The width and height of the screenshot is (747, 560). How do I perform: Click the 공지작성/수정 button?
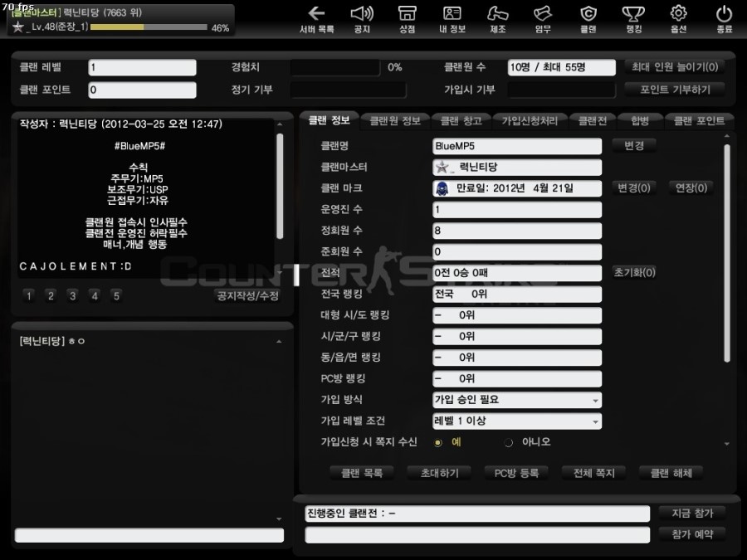pos(247,295)
